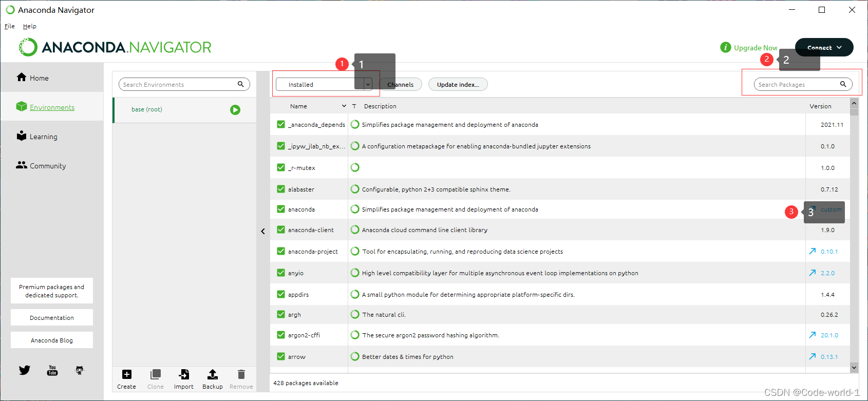Toggle the anyio checkbox
Screen dimensions: 868x401
point(281,273)
